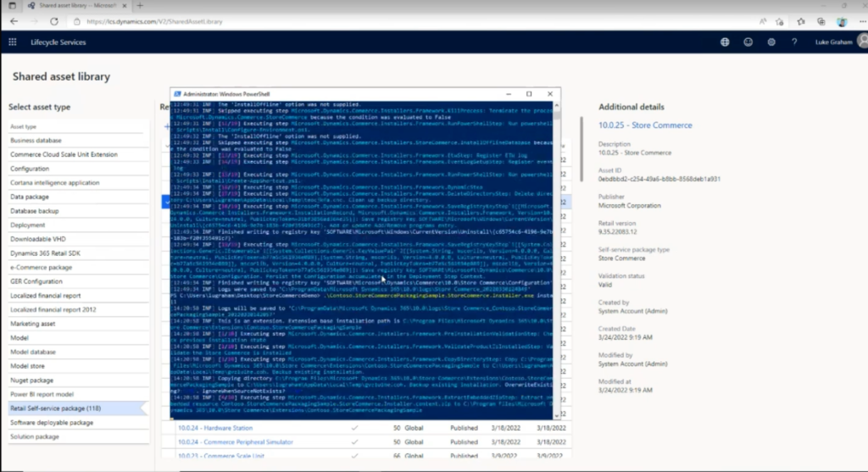The image size is (868, 472).
Task: Refresh the page in the browser
Action: [53, 21]
